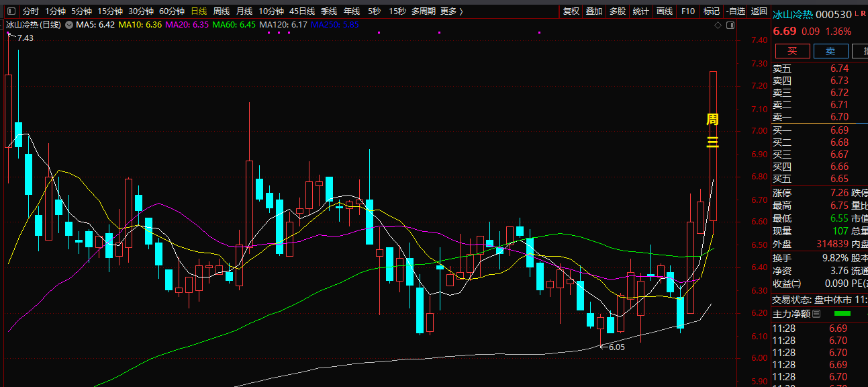Click the 标记 mark button
The image size is (868, 387).
(x=711, y=11)
